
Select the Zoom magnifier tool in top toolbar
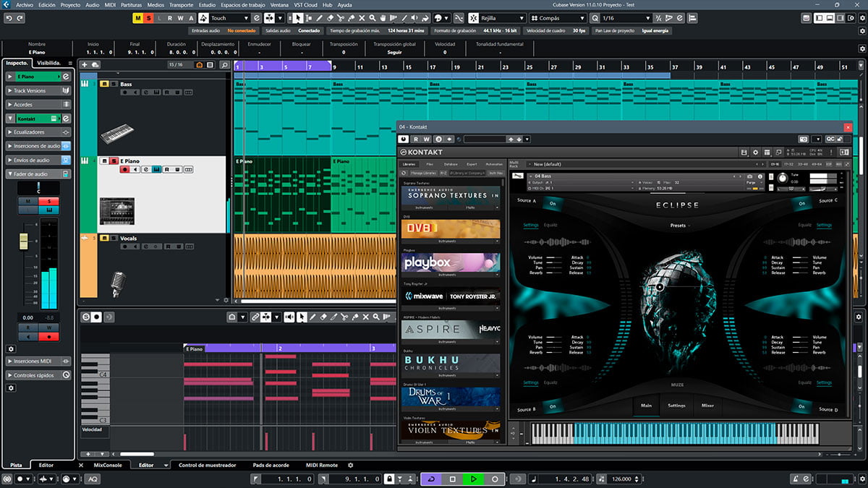pos(373,17)
